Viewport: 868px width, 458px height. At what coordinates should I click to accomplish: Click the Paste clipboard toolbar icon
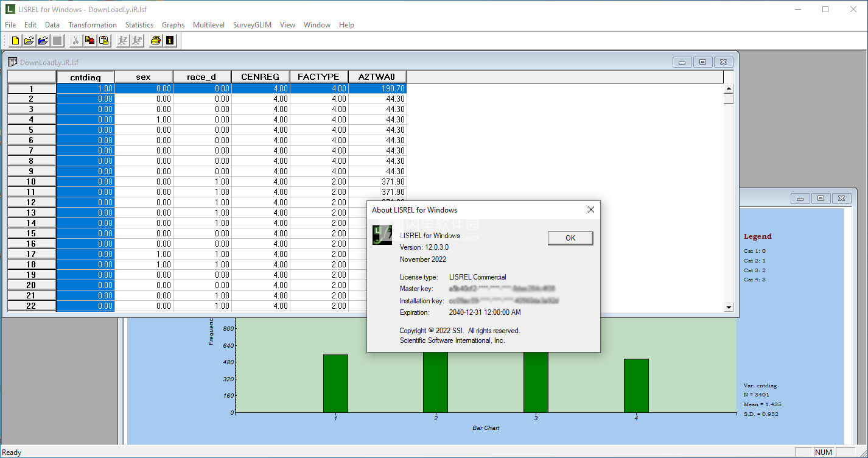[x=104, y=40]
